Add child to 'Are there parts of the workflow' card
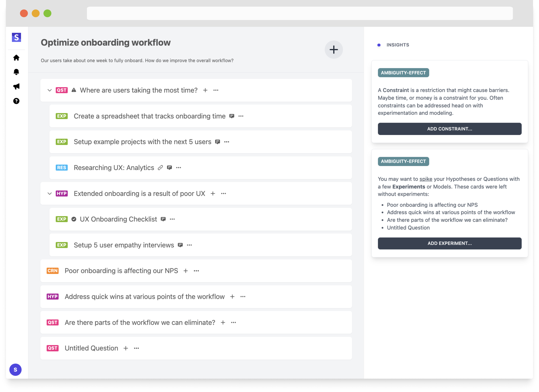 pos(223,323)
